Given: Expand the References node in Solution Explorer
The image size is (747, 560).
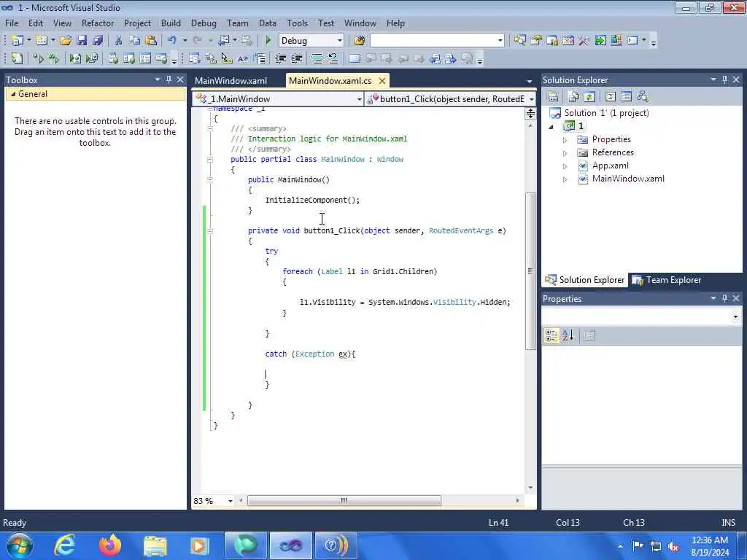Looking at the screenshot, I should coord(565,153).
